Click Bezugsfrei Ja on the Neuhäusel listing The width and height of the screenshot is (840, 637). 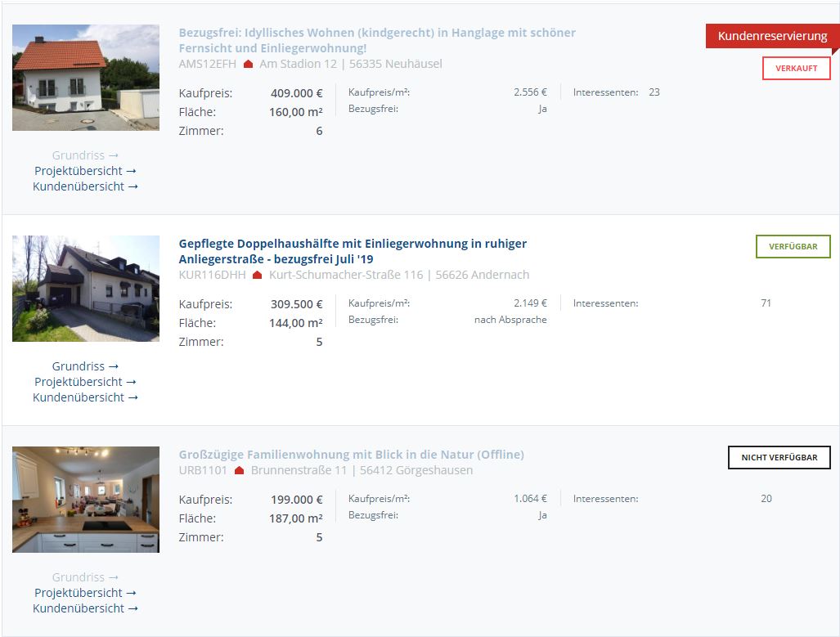pyautogui.click(x=541, y=108)
